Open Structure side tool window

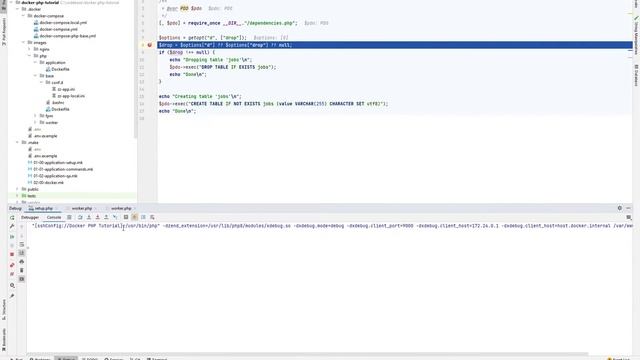(x=4, y=309)
